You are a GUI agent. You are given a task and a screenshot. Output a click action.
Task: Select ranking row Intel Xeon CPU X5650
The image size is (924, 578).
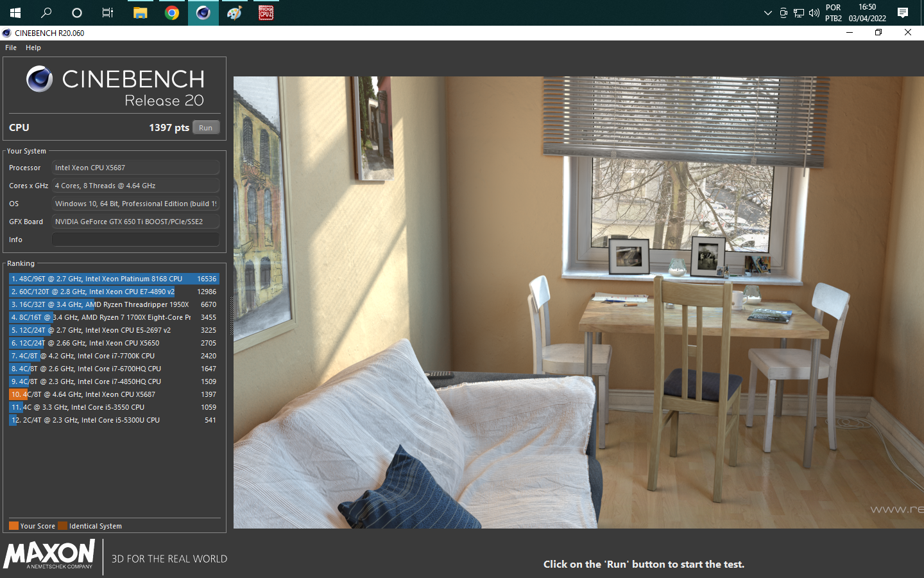coord(114,343)
